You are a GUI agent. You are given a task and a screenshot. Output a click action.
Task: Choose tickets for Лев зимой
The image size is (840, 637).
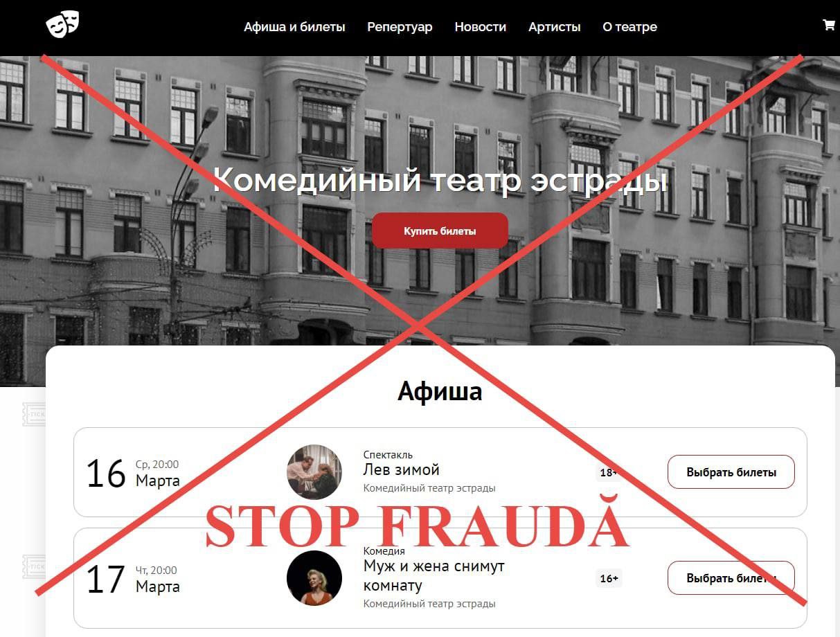[731, 472]
